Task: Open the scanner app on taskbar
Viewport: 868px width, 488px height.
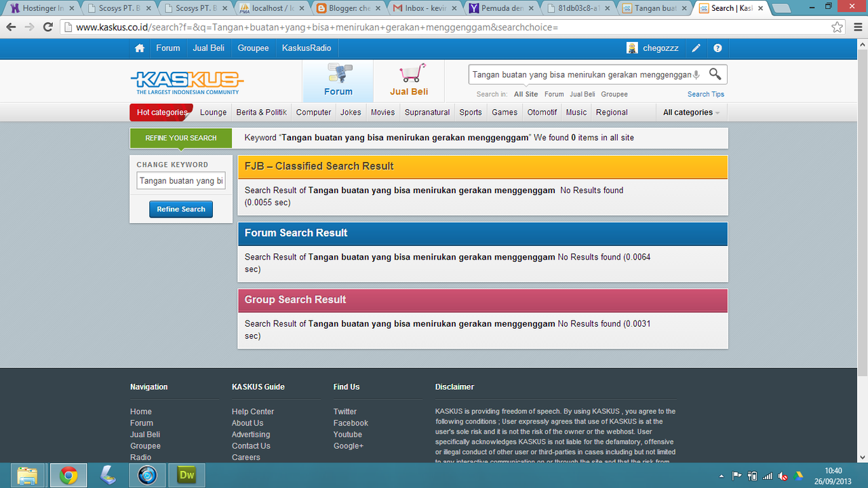Action: [x=107, y=475]
